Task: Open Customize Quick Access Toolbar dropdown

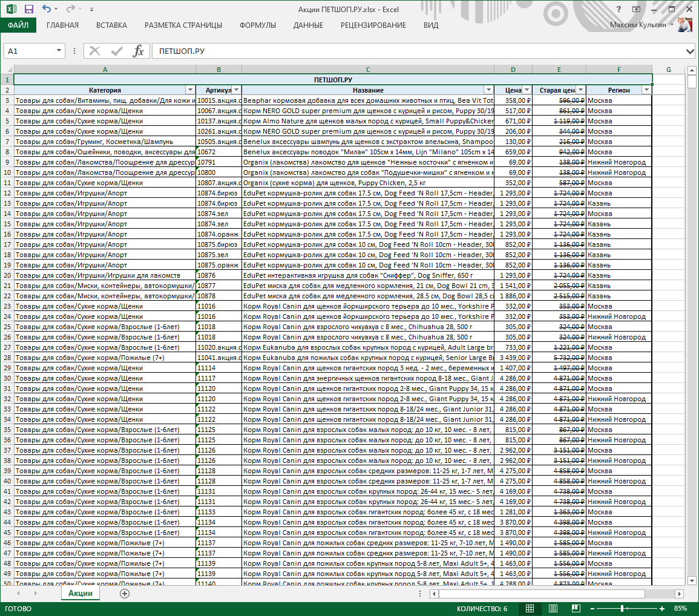Action: [x=91, y=9]
